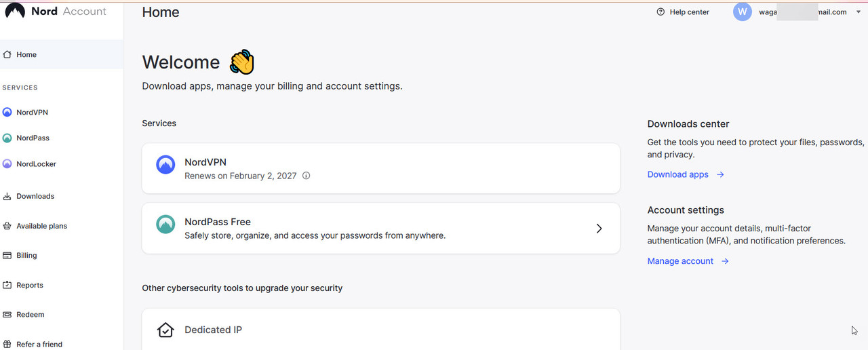The width and height of the screenshot is (868, 350).
Task: Click the Downloads tray icon in sidebar
Action: click(x=7, y=196)
